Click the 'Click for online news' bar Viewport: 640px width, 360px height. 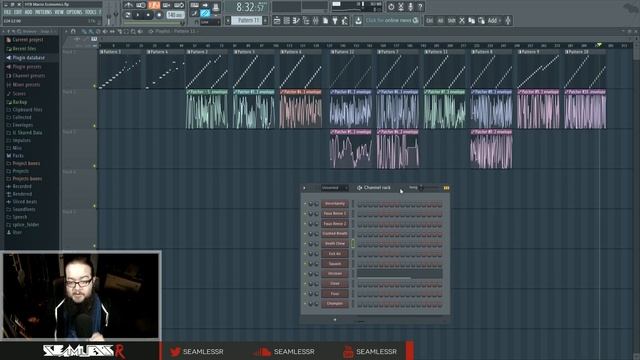pos(392,20)
